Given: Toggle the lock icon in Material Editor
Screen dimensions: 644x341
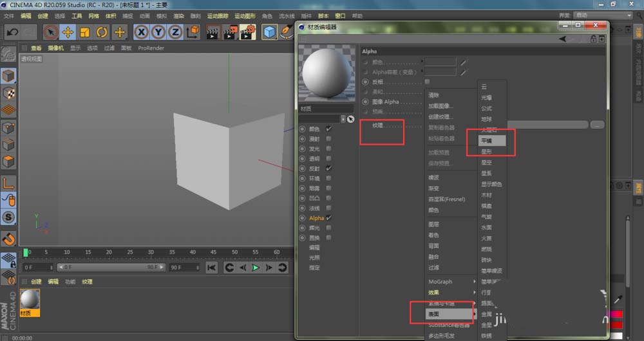Looking at the screenshot, I should [x=594, y=39].
